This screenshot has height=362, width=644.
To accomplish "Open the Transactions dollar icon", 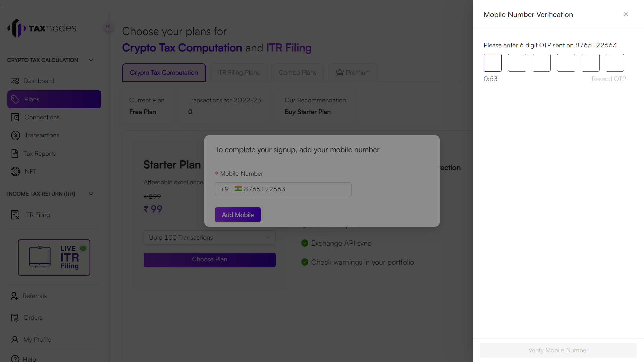I will pos(15,135).
